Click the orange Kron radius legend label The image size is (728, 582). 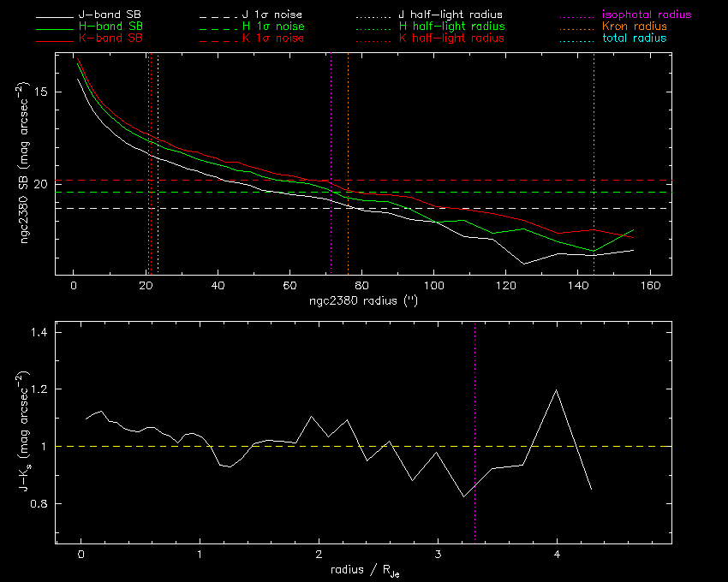(635, 27)
